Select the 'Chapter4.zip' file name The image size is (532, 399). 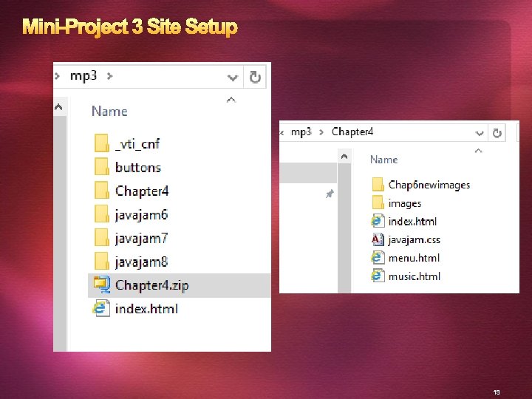click(151, 285)
